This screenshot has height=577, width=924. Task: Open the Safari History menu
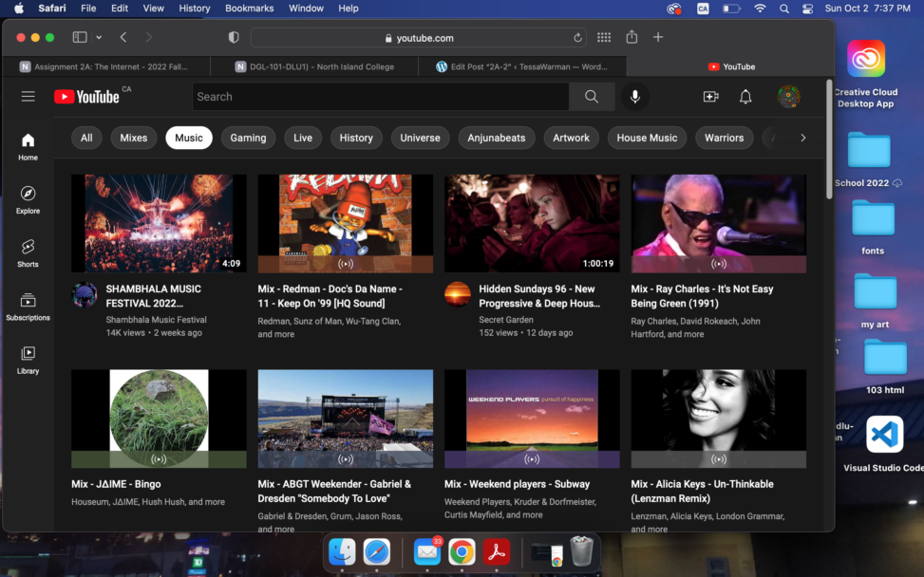point(195,9)
